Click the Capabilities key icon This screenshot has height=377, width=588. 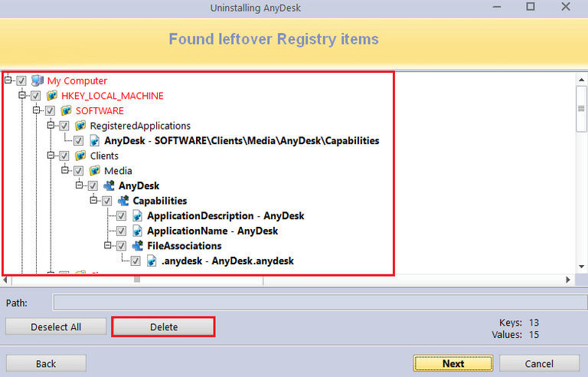[123, 201]
